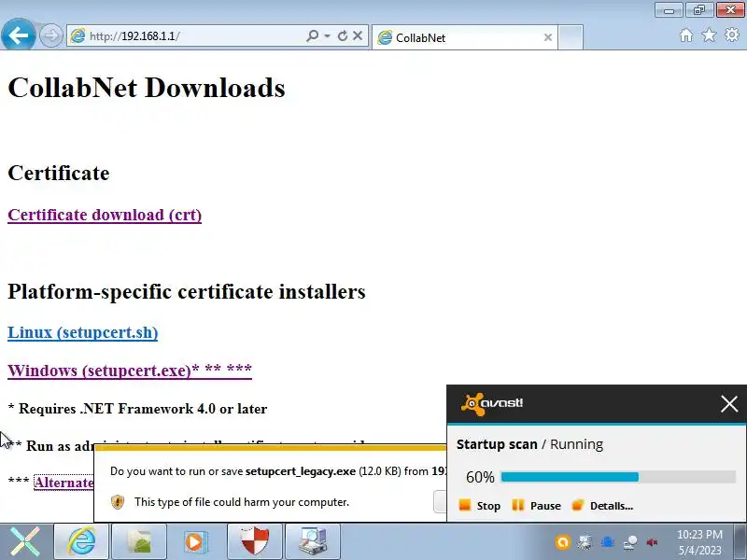
Task: Click the "Startup scan / Running" status text
Action: (x=529, y=444)
